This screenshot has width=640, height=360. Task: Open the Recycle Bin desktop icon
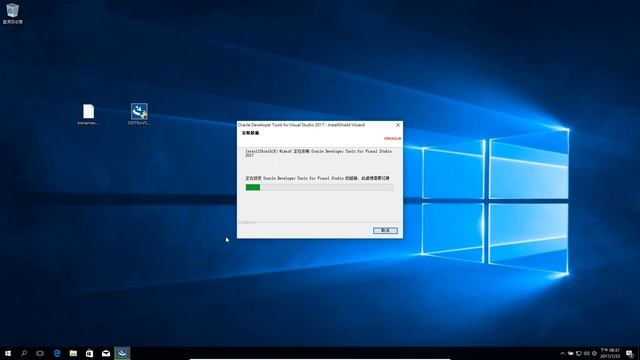pos(12,13)
